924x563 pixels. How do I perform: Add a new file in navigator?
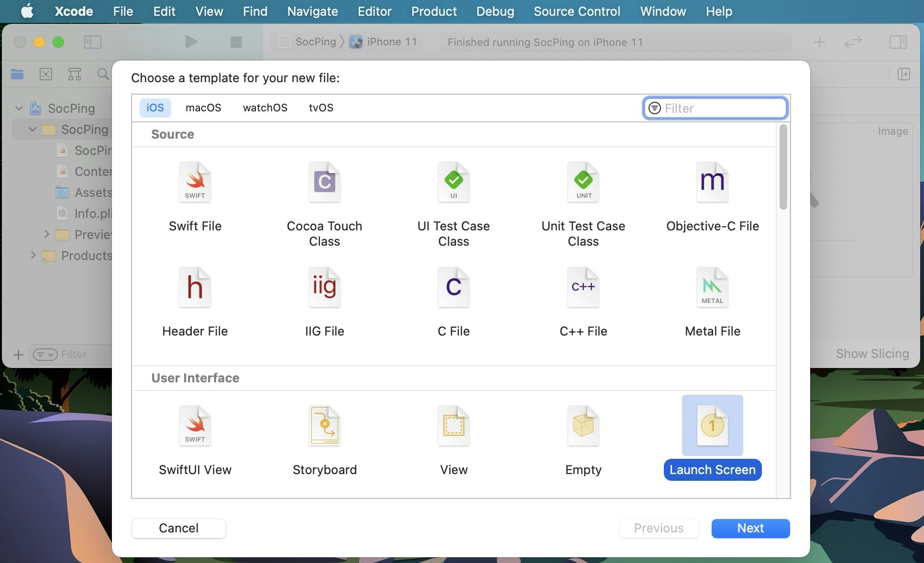click(18, 355)
